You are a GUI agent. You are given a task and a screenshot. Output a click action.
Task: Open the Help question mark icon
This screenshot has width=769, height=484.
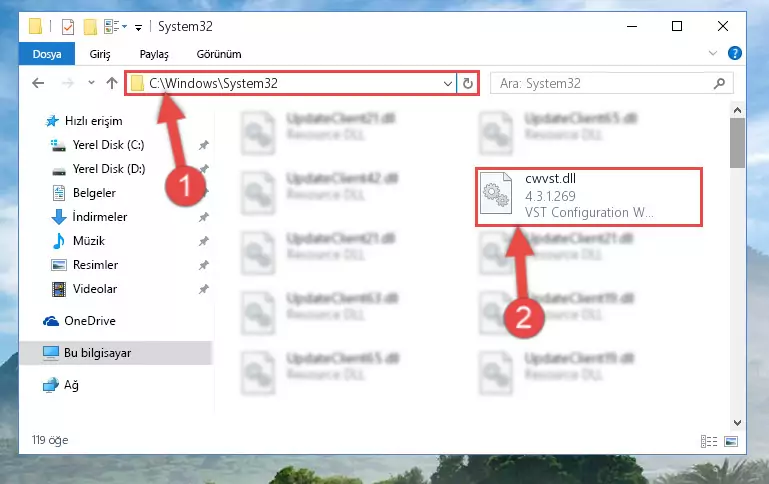[x=734, y=53]
